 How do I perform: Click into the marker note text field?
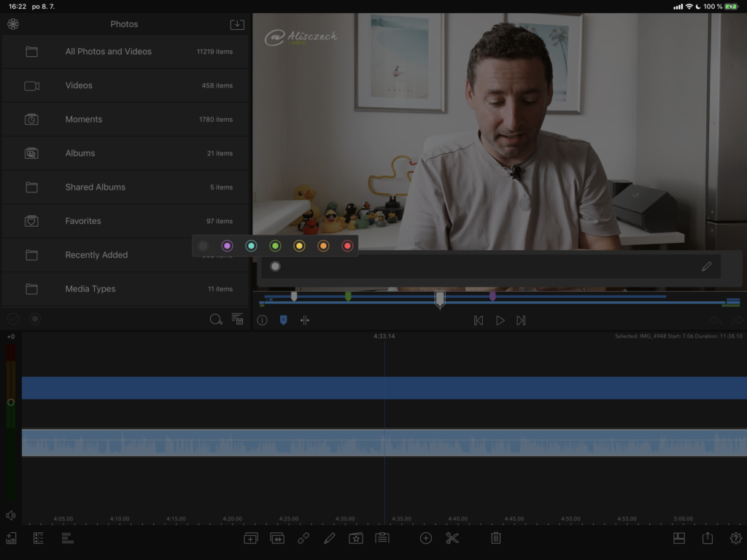click(x=491, y=267)
